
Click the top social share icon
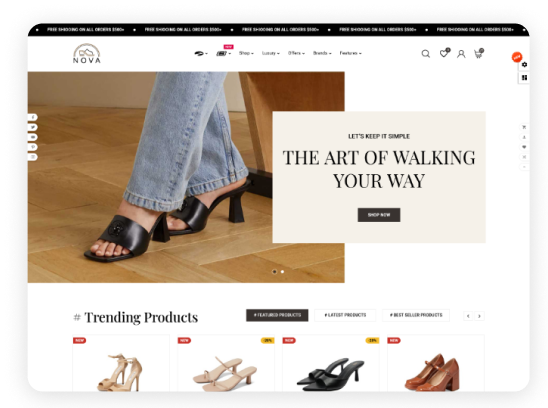coord(33,117)
